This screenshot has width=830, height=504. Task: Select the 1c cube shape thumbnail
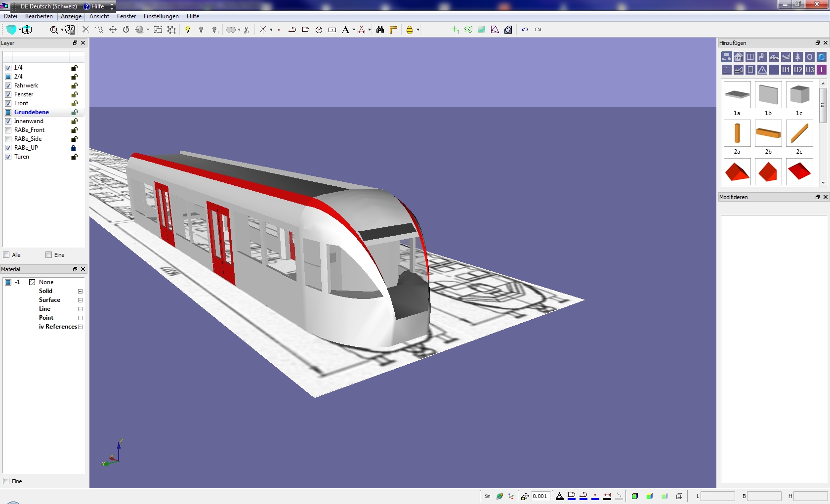(799, 95)
